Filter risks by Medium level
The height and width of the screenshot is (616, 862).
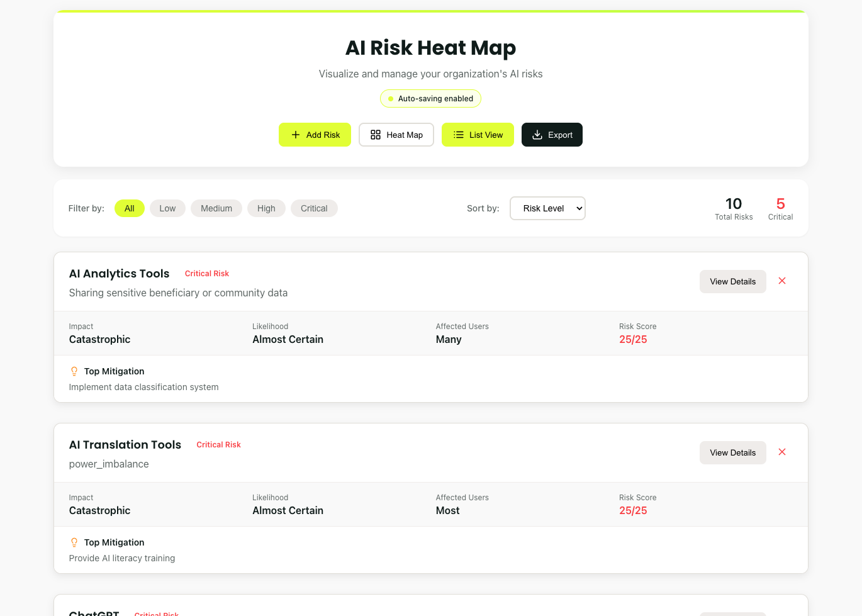click(x=216, y=208)
